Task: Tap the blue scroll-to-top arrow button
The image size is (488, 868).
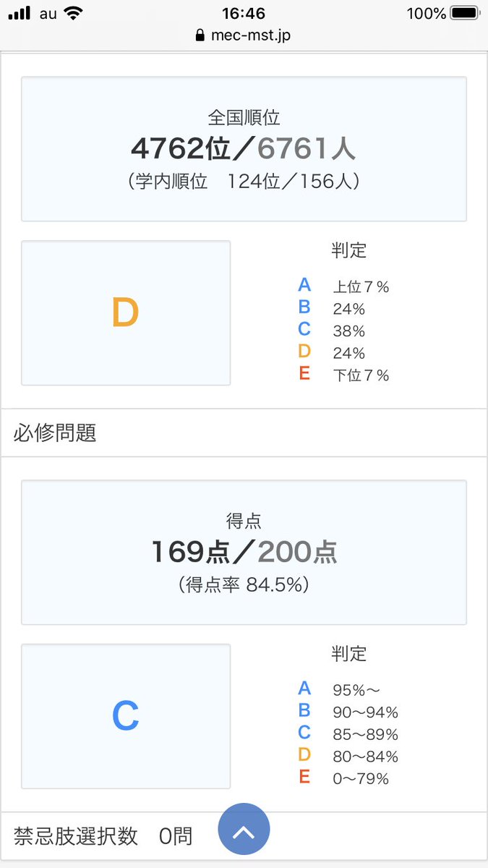Action: [x=244, y=830]
